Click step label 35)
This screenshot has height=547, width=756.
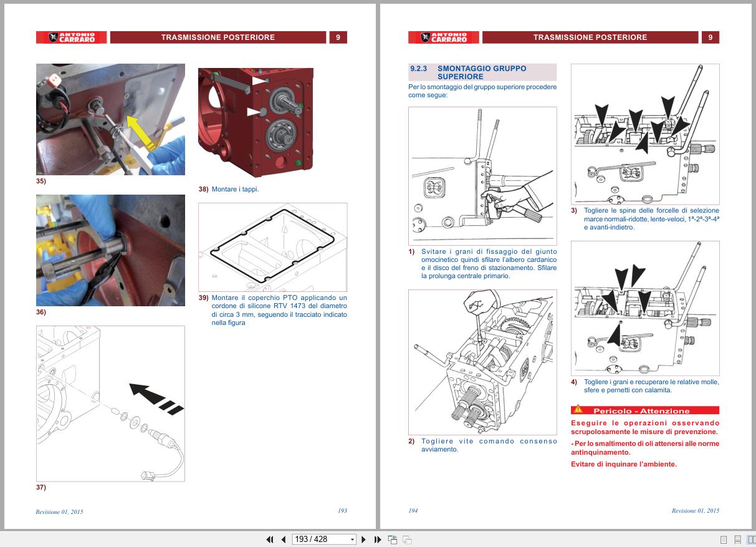[41, 181]
